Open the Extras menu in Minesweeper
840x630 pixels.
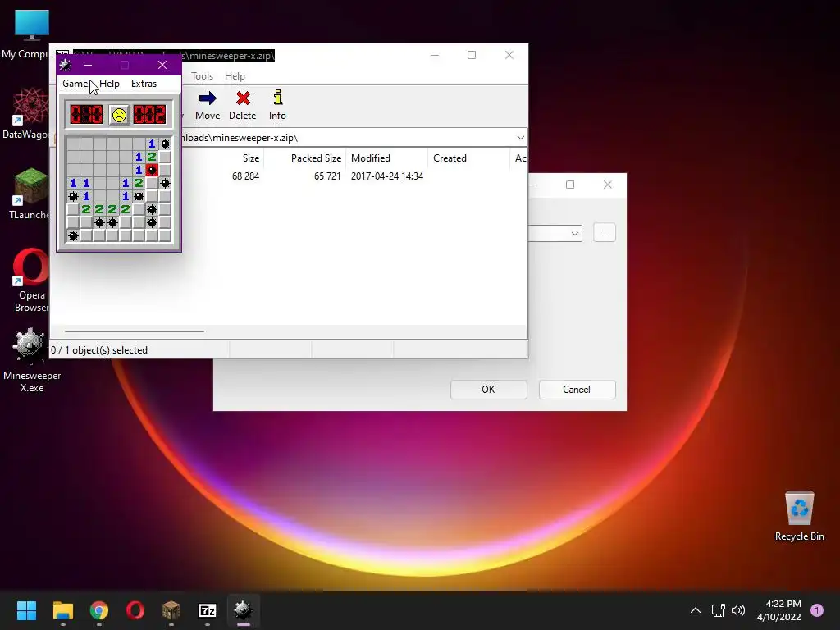(144, 84)
